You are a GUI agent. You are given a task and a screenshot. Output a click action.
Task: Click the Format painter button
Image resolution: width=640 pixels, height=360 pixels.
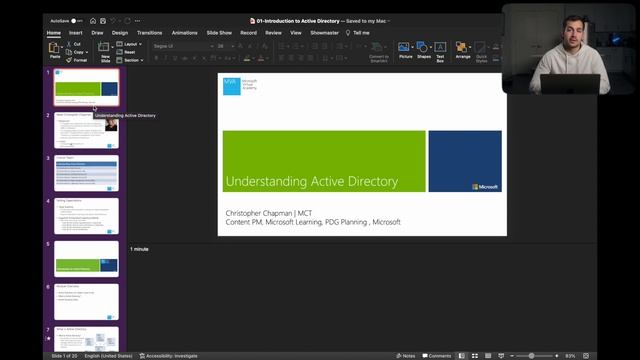tap(77, 60)
